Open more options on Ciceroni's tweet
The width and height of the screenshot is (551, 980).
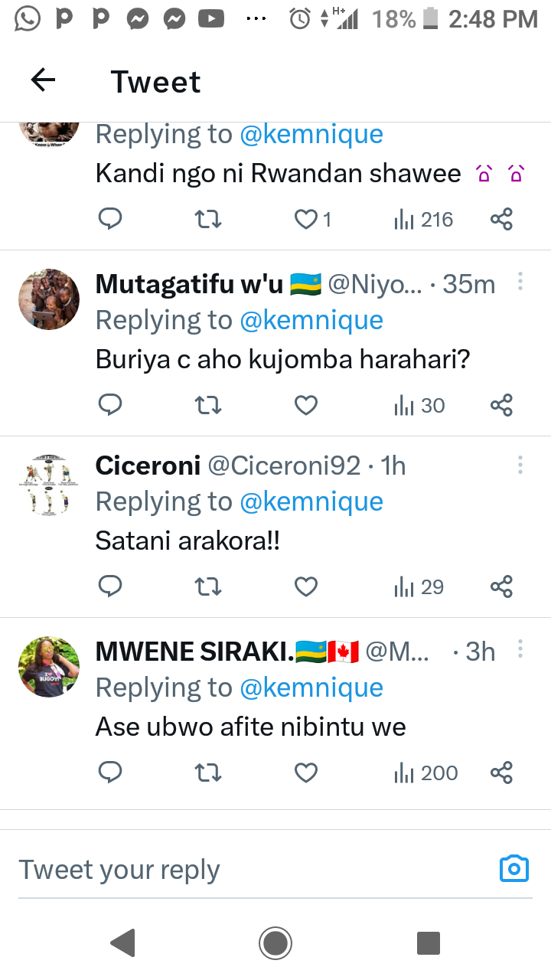(x=520, y=465)
